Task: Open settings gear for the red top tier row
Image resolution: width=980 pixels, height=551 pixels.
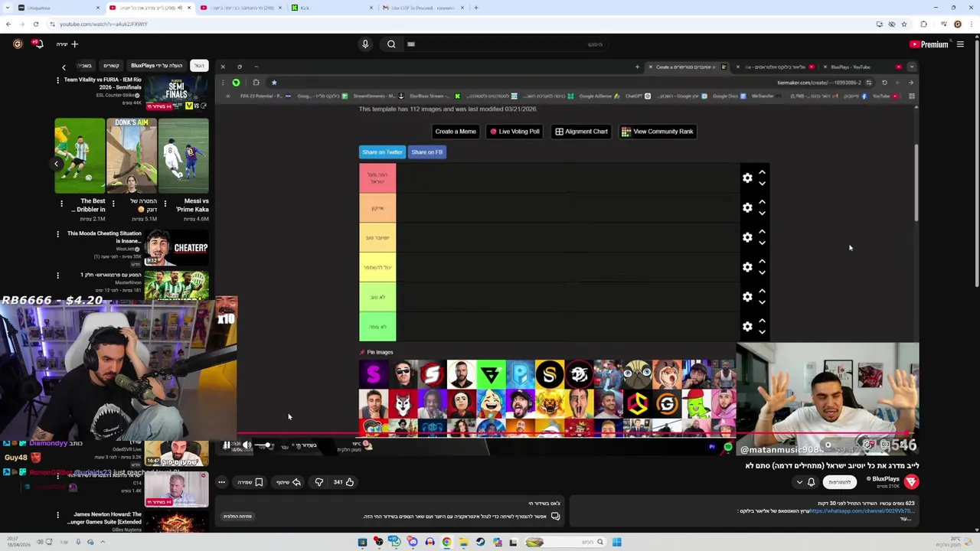Action: click(x=747, y=178)
